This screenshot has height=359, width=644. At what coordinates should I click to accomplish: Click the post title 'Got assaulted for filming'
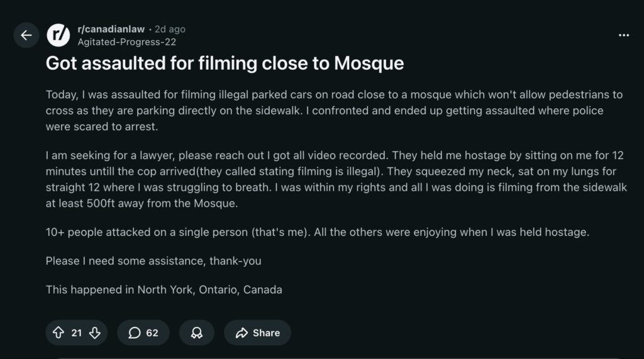(x=225, y=64)
